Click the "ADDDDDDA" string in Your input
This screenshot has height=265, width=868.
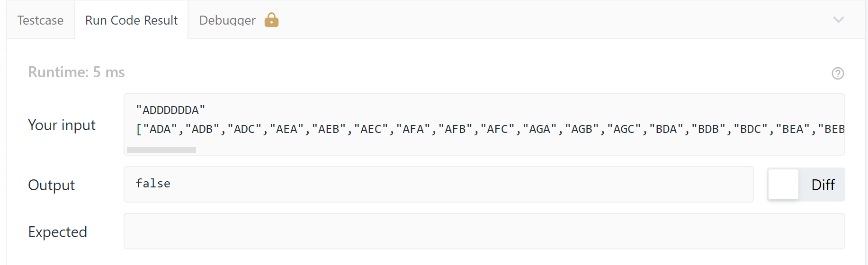click(x=170, y=110)
